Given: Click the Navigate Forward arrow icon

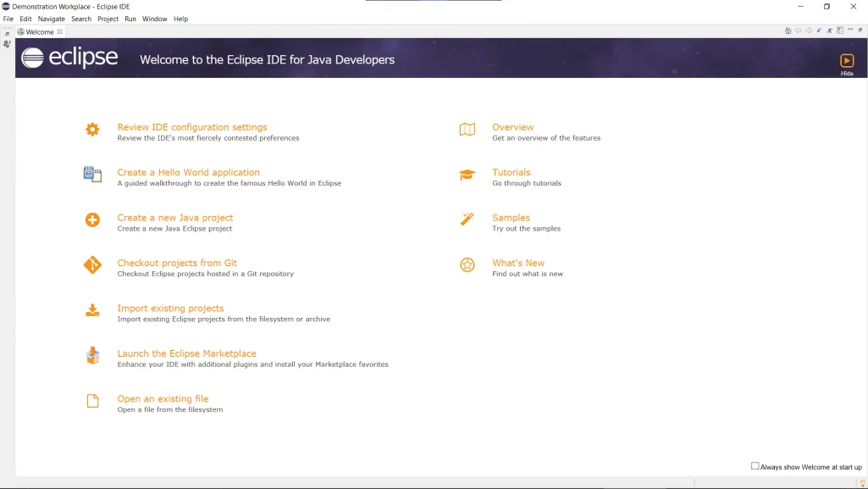Looking at the screenshot, I should [x=809, y=31].
